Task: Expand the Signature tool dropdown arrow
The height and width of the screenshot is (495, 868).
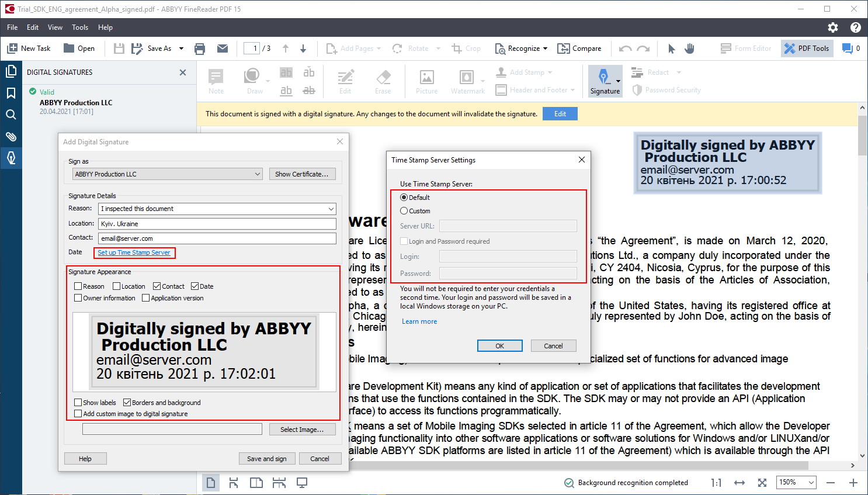Action: (x=618, y=81)
